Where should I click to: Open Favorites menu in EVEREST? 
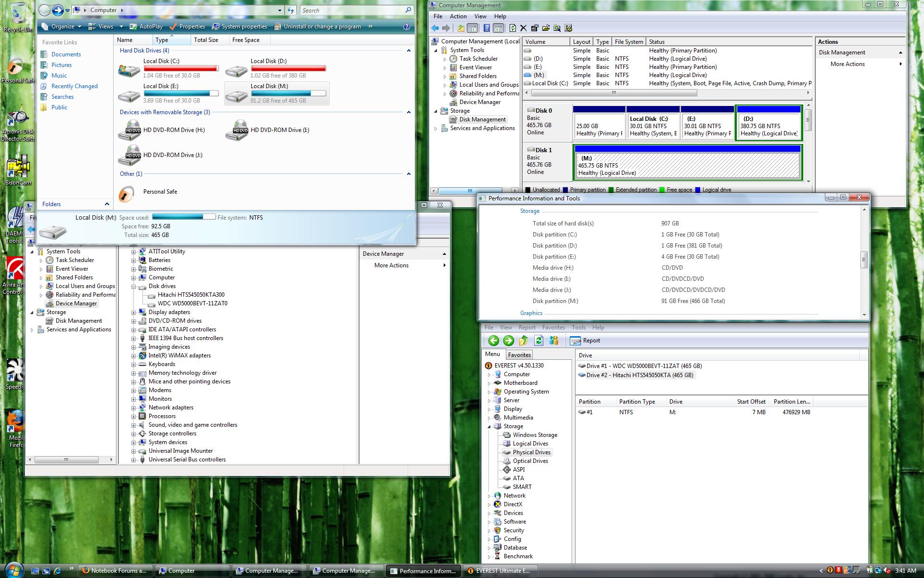pos(553,328)
